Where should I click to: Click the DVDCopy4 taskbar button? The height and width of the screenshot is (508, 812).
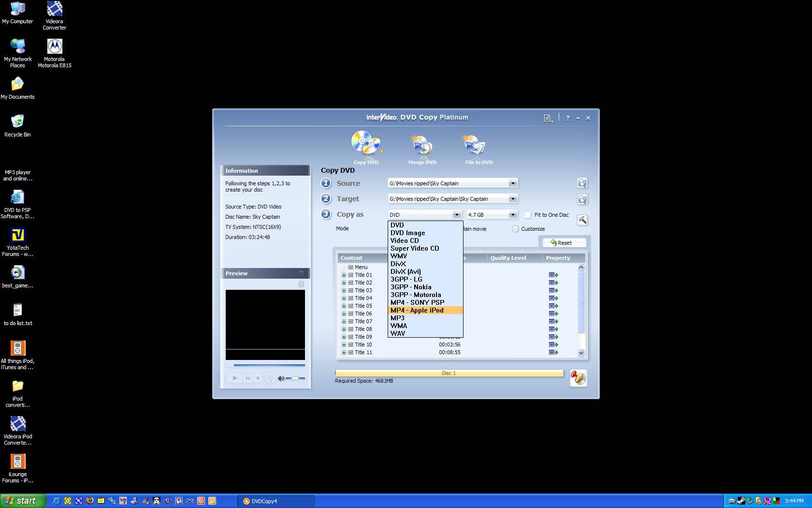coord(276,501)
